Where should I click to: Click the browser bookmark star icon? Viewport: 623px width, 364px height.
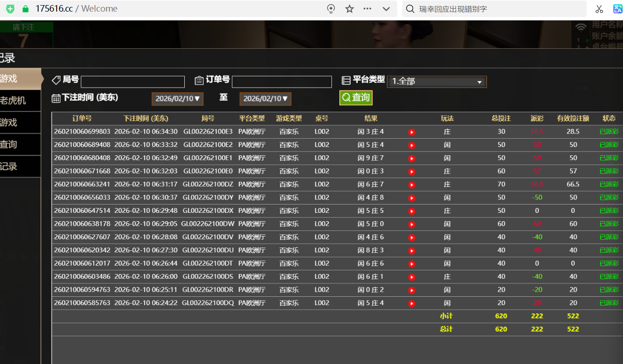350,9
